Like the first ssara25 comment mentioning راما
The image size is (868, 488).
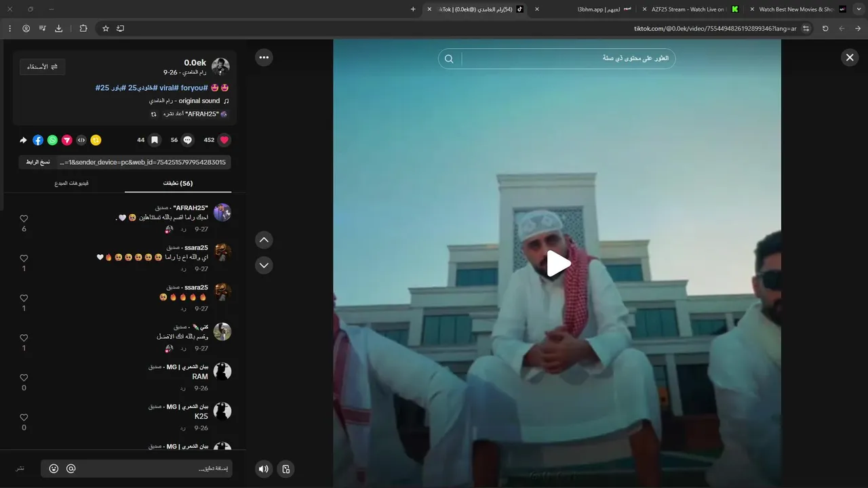pyautogui.click(x=24, y=259)
